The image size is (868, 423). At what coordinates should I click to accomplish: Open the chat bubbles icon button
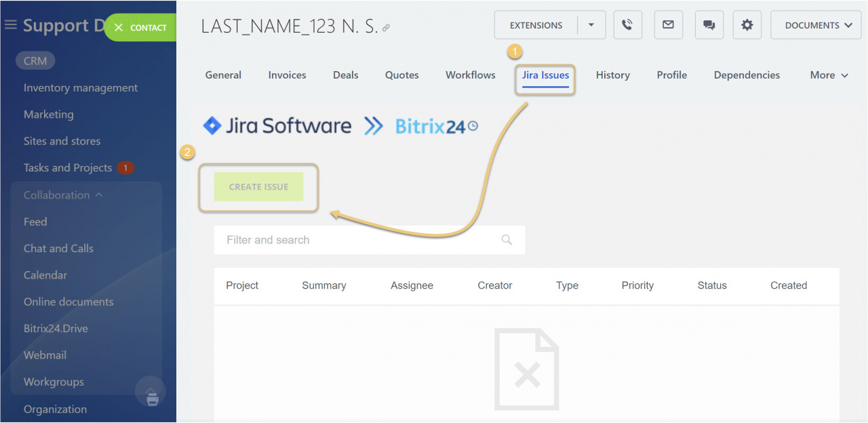(x=709, y=25)
